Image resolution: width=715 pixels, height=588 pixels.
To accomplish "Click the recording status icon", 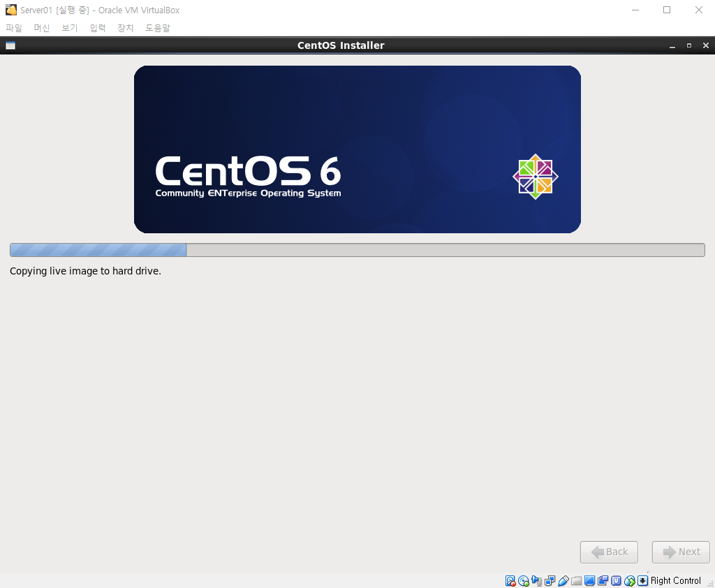I will tap(603, 581).
